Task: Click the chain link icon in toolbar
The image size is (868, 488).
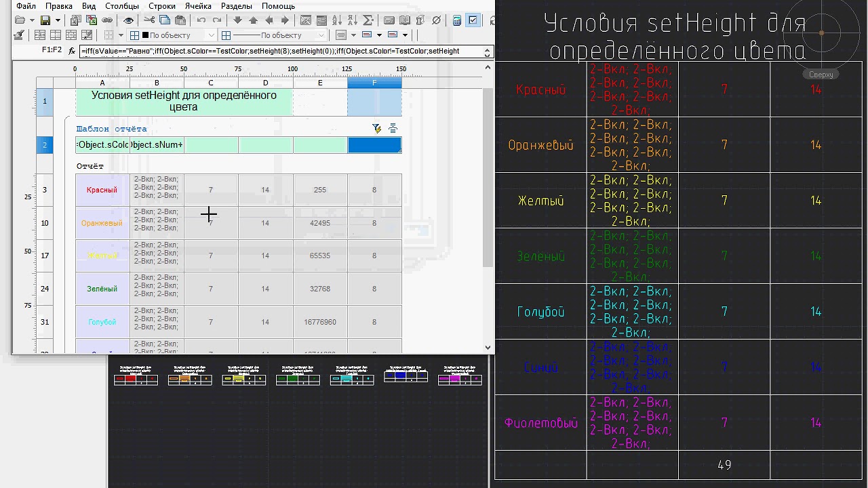Action: tap(107, 20)
